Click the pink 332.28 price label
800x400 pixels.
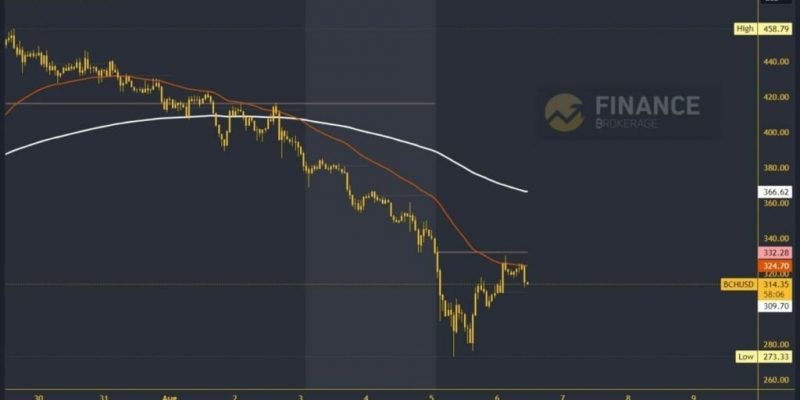tap(776, 253)
